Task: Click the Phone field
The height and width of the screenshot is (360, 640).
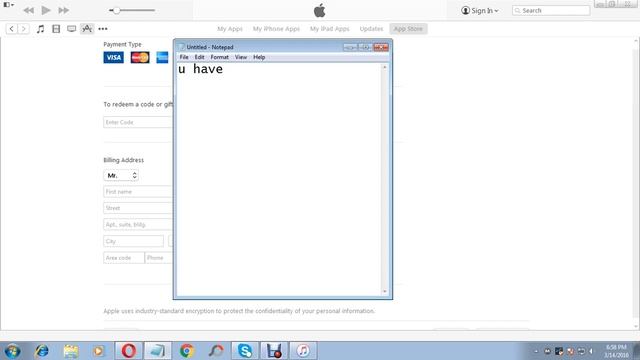Action: pyautogui.click(x=159, y=258)
